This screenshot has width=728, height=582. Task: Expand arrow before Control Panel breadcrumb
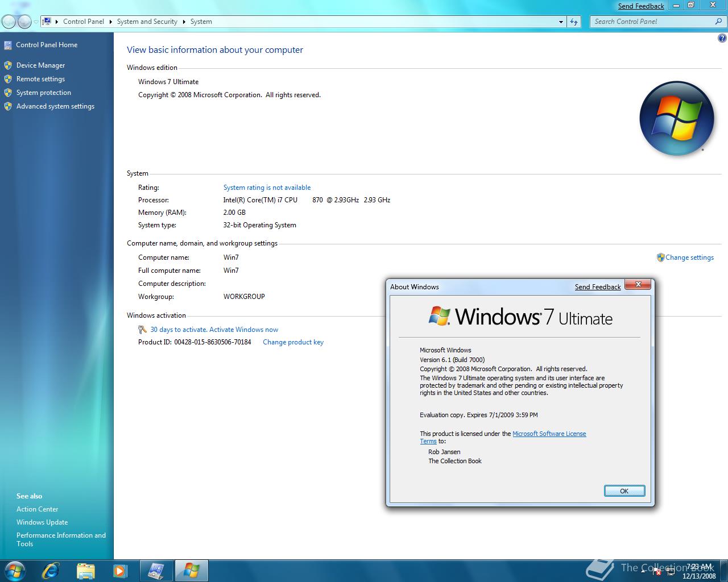57,22
